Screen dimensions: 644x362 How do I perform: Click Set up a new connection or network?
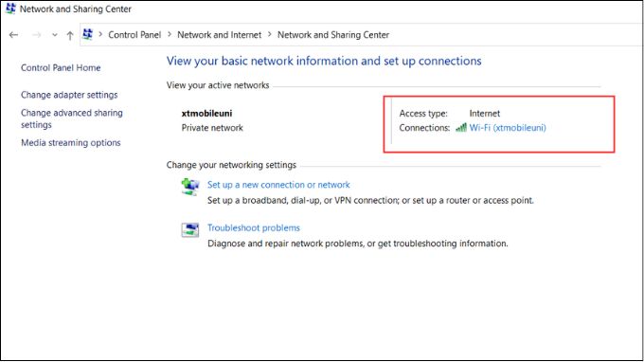click(278, 185)
